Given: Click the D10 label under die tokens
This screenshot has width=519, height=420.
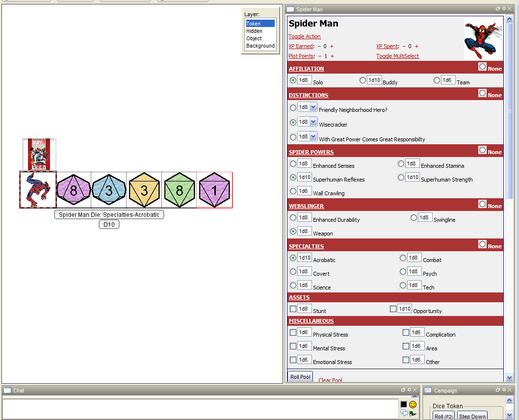Looking at the screenshot, I should click(x=109, y=224).
